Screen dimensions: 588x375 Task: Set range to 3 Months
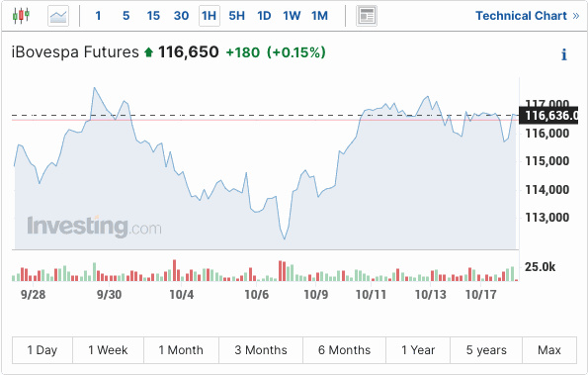[261, 350]
